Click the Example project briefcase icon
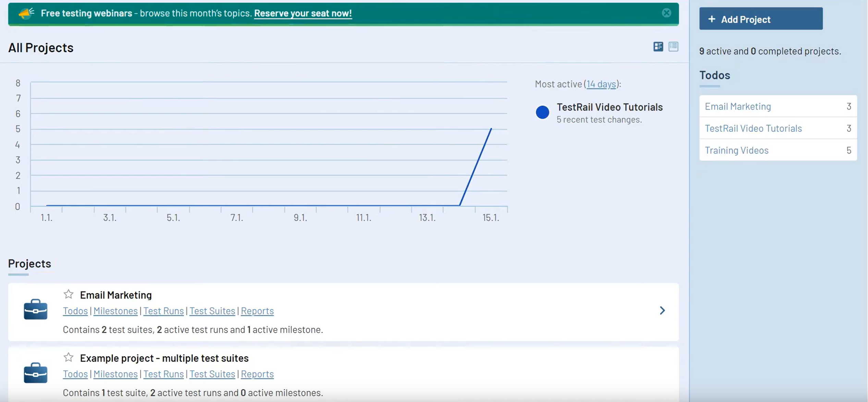 coord(36,373)
